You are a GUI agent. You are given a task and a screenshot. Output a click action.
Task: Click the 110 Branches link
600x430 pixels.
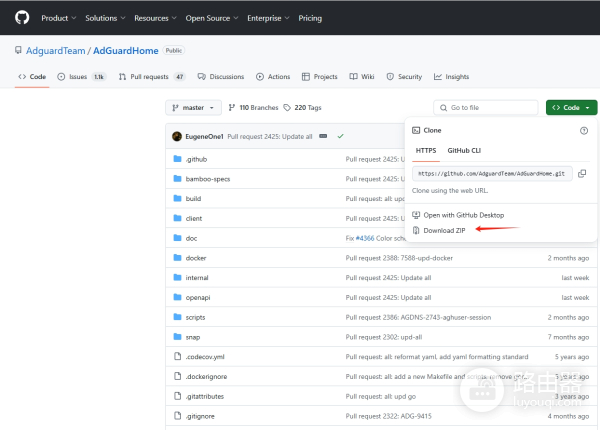point(255,107)
